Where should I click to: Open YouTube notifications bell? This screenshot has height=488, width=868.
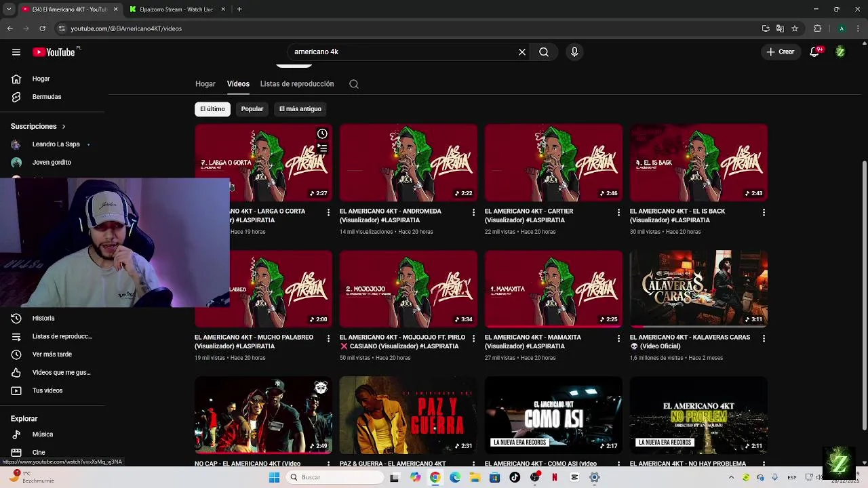[x=814, y=52]
